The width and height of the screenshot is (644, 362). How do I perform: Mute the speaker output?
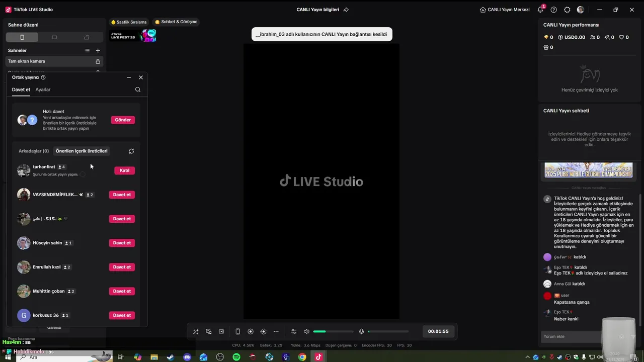[306, 331]
